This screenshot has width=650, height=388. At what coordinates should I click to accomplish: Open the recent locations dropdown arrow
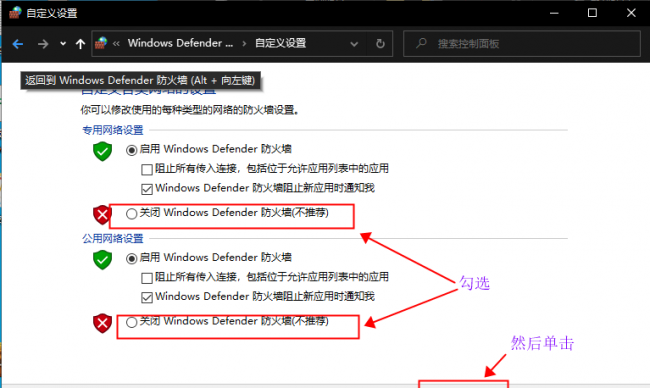click(x=63, y=44)
